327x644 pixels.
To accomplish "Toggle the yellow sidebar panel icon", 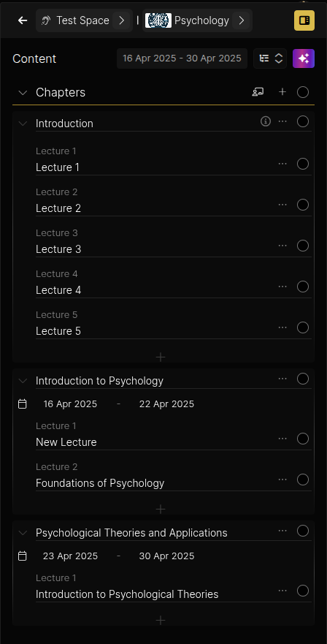I will [304, 20].
